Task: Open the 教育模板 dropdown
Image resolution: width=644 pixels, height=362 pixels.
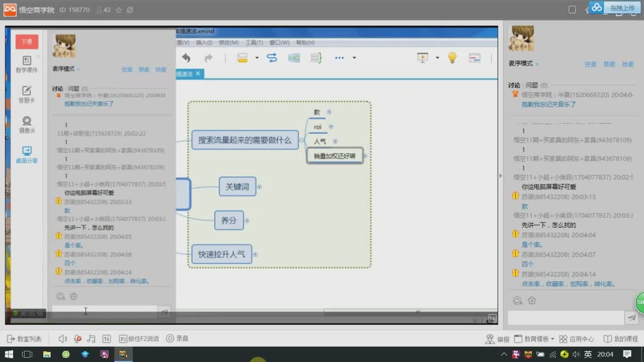Action: (534, 339)
